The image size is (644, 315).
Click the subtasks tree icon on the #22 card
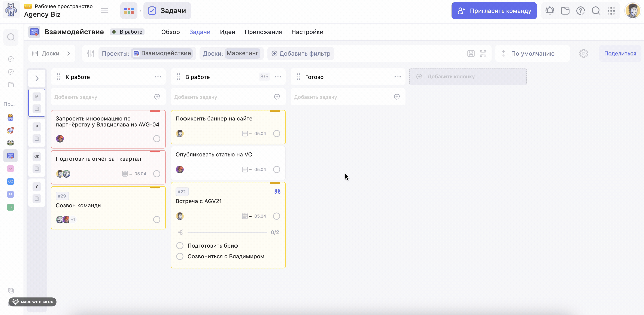coord(180,232)
